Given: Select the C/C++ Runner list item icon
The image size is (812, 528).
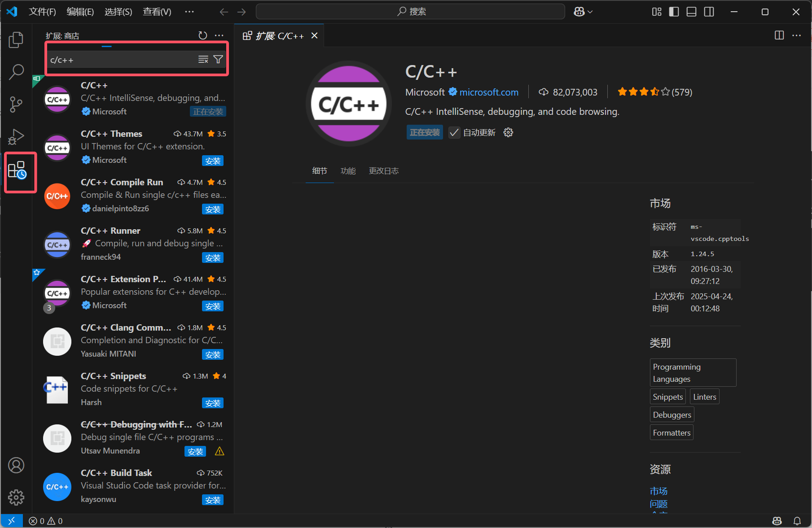Looking at the screenshot, I should pyautogui.click(x=57, y=244).
